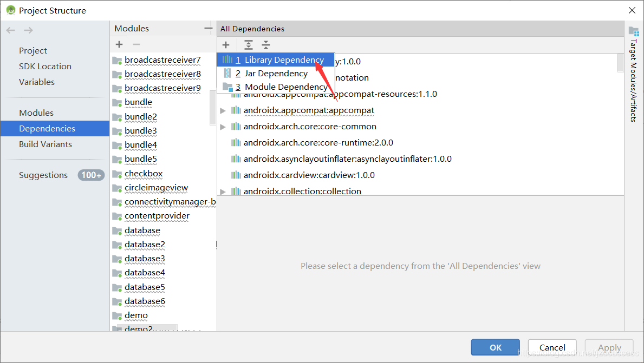Click the Android Studio window icon
Image resolution: width=644 pixels, height=363 pixels.
tap(11, 10)
